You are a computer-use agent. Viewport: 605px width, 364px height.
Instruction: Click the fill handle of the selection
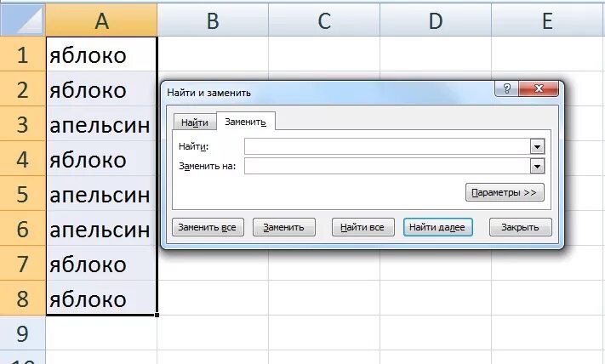click(157, 315)
